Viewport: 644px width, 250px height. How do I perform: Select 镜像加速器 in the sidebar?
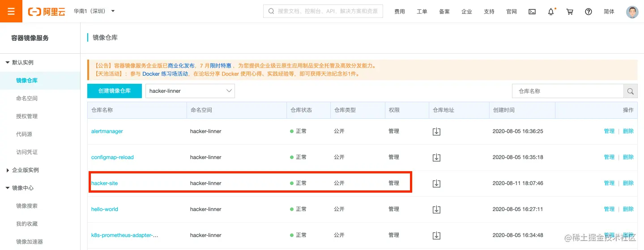click(x=30, y=241)
